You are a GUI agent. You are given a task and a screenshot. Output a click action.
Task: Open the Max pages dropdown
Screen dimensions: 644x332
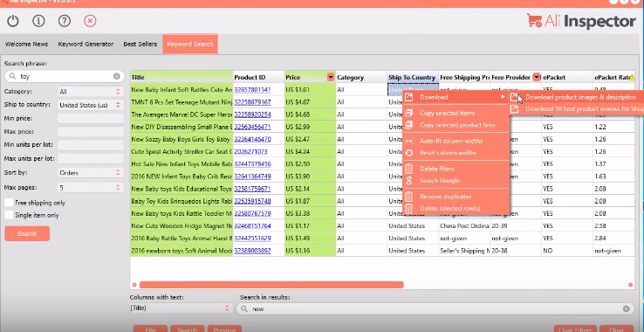(91, 188)
